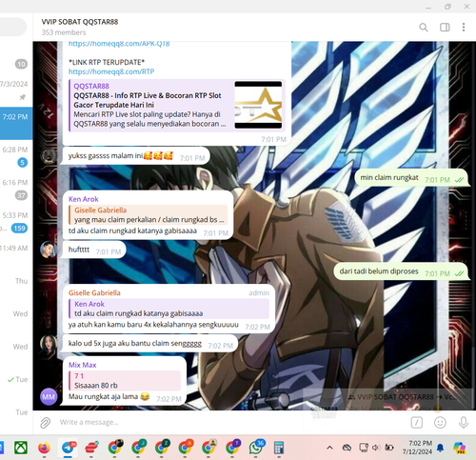Image resolution: width=476 pixels, height=460 pixels.
Task: Click the Ken Arok sender name
Action: 84,199
